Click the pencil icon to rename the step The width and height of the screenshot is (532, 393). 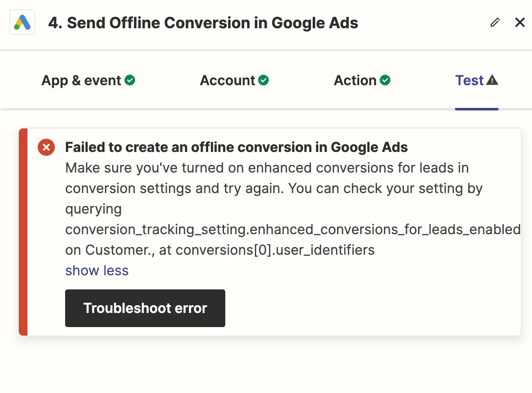[x=495, y=23]
